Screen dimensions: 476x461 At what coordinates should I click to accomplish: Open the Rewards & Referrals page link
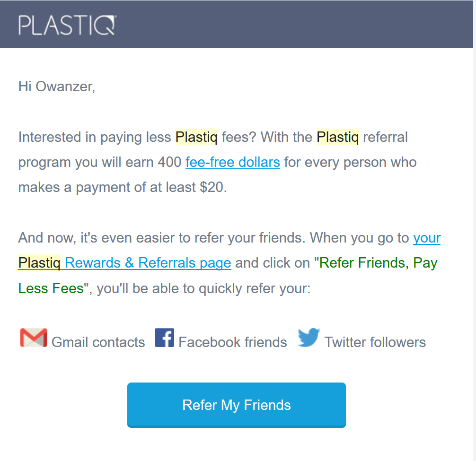148,262
